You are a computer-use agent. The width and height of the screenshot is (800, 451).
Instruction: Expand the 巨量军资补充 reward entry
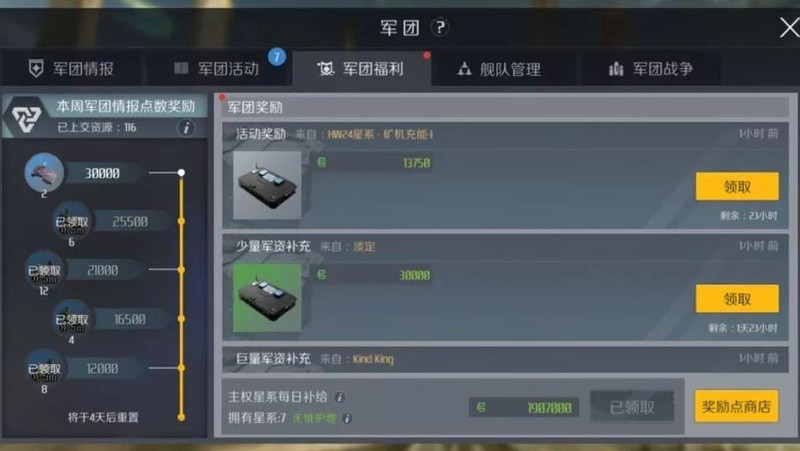[505, 359]
